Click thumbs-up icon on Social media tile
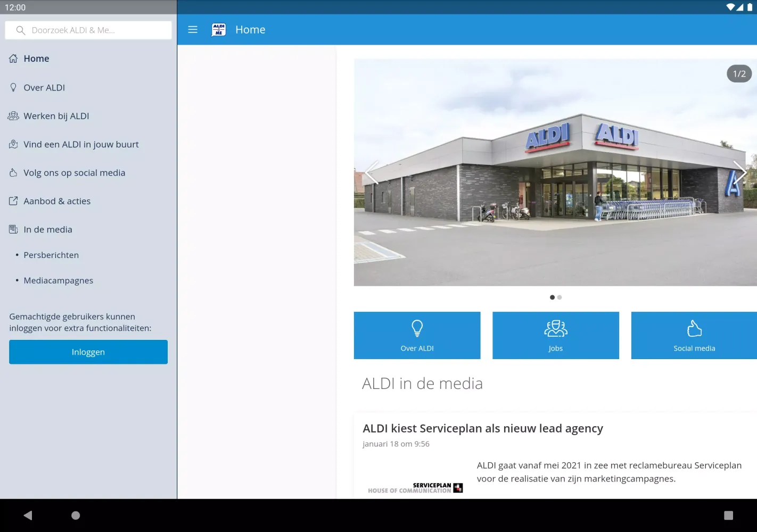The height and width of the screenshot is (532, 757). click(x=694, y=328)
